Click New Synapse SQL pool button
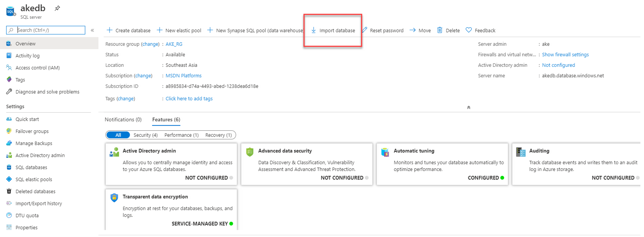The width and height of the screenshot is (644, 237). click(255, 30)
